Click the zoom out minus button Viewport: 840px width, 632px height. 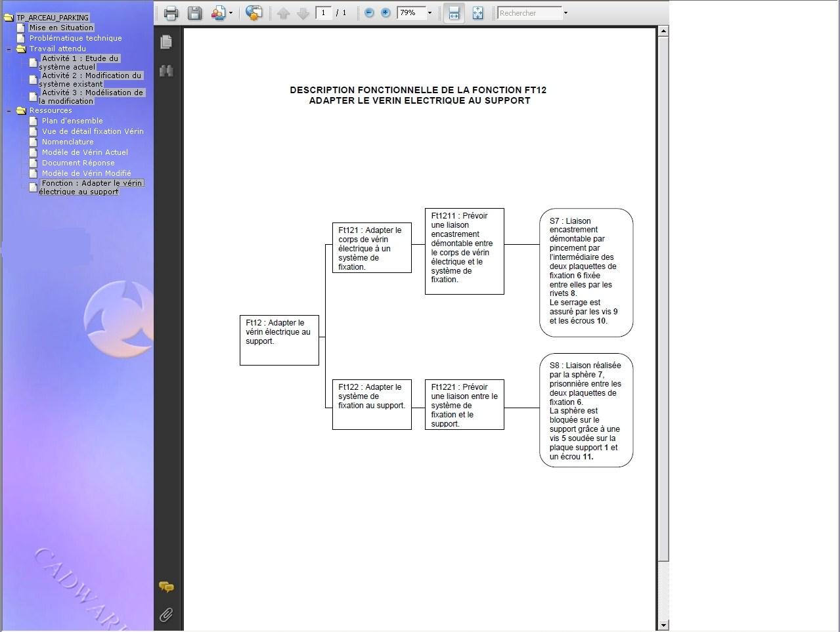(x=369, y=13)
